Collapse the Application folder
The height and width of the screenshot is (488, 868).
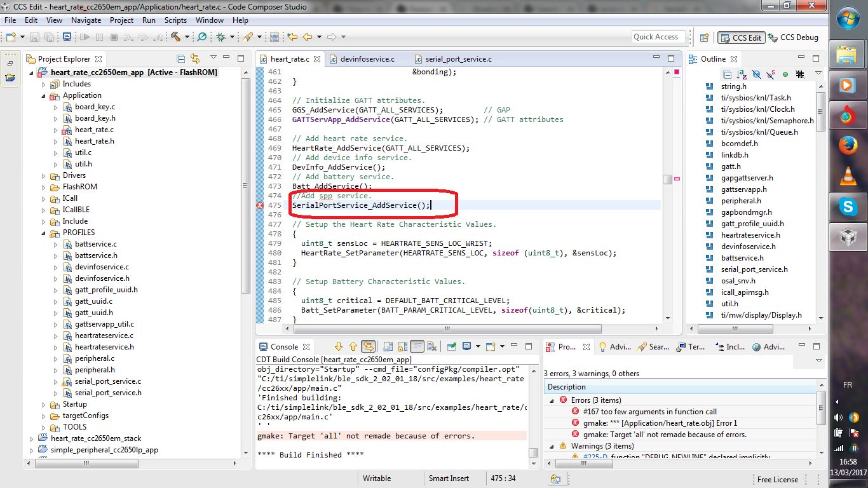tap(44, 95)
